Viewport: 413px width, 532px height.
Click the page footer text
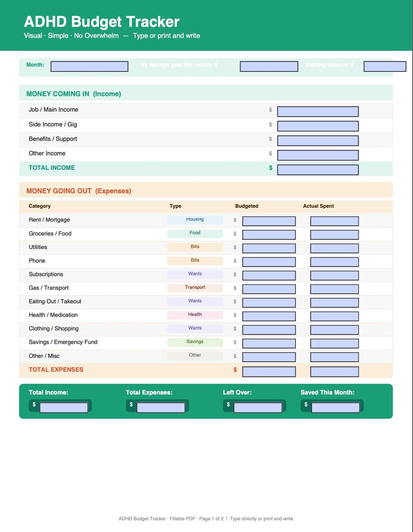[206, 519]
